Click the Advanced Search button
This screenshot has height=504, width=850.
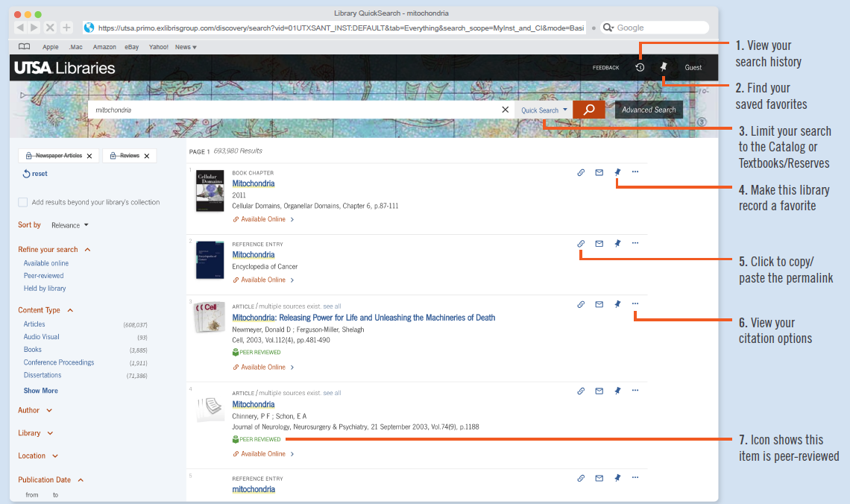coord(649,110)
